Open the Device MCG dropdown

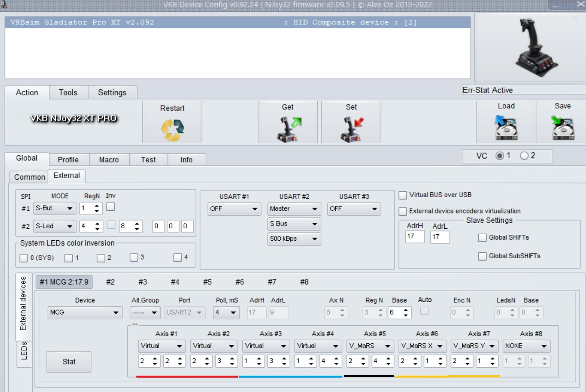[x=85, y=313]
